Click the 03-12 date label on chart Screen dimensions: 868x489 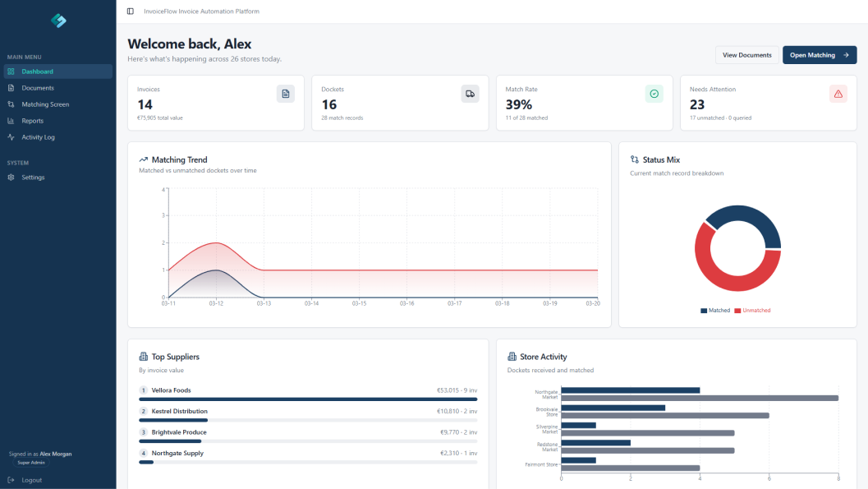(x=216, y=303)
